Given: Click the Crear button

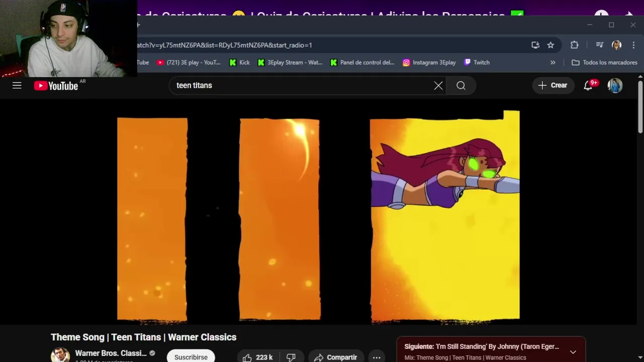Looking at the screenshot, I should coord(553,85).
